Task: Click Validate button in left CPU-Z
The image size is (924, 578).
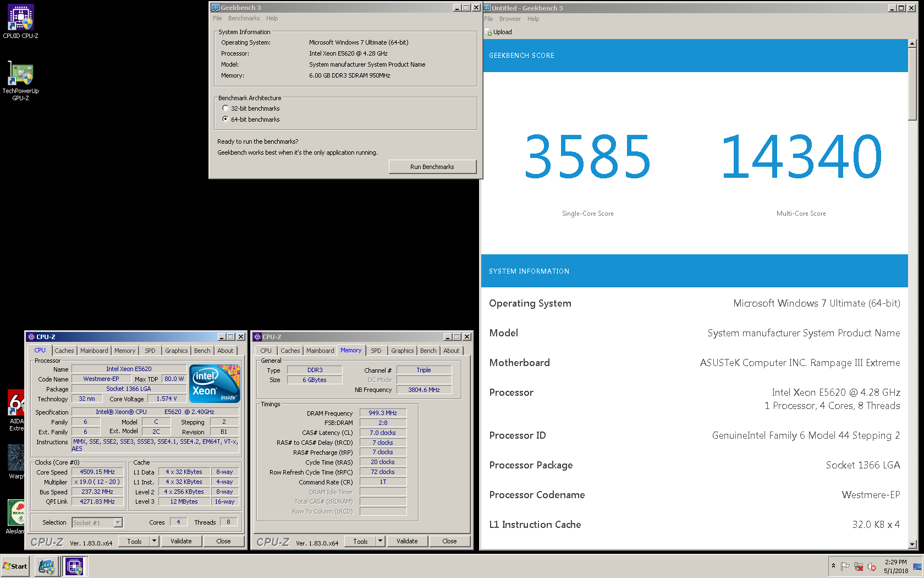Action: click(x=181, y=541)
